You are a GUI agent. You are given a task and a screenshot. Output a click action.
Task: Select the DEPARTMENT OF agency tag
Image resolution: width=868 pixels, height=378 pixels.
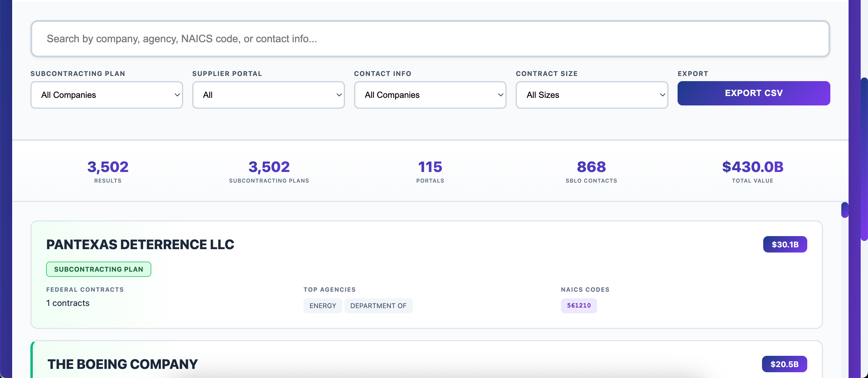pos(378,305)
